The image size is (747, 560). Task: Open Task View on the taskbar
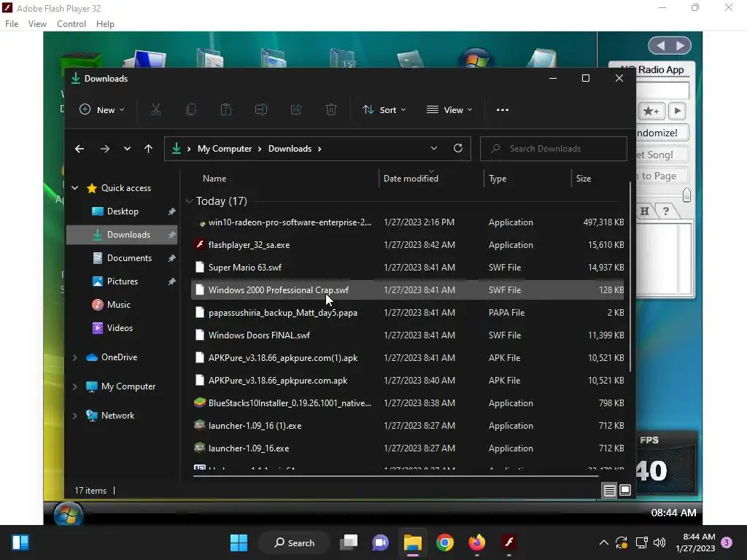coord(349,542)
